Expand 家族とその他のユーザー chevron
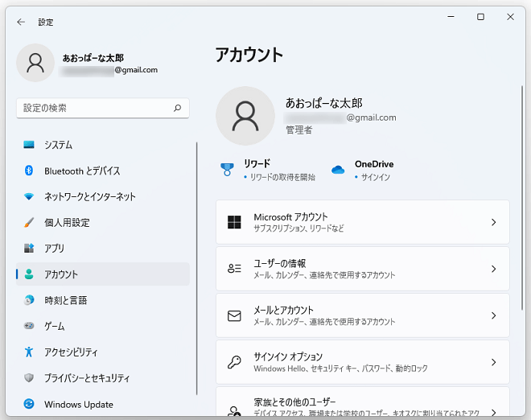This screenshot has width=531, height=420. (493, 412)
